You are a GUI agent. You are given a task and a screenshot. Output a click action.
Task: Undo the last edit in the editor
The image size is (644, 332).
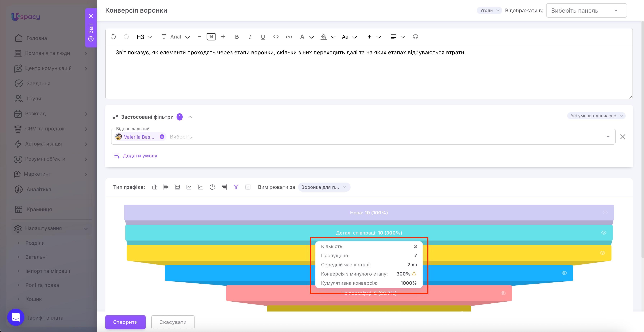(x=113, y=37)
